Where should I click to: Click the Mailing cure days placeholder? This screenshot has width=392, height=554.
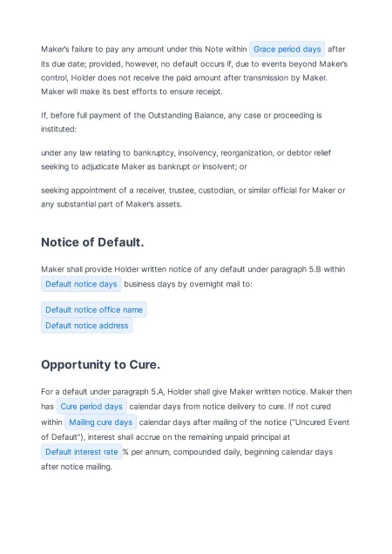[100, 422]
